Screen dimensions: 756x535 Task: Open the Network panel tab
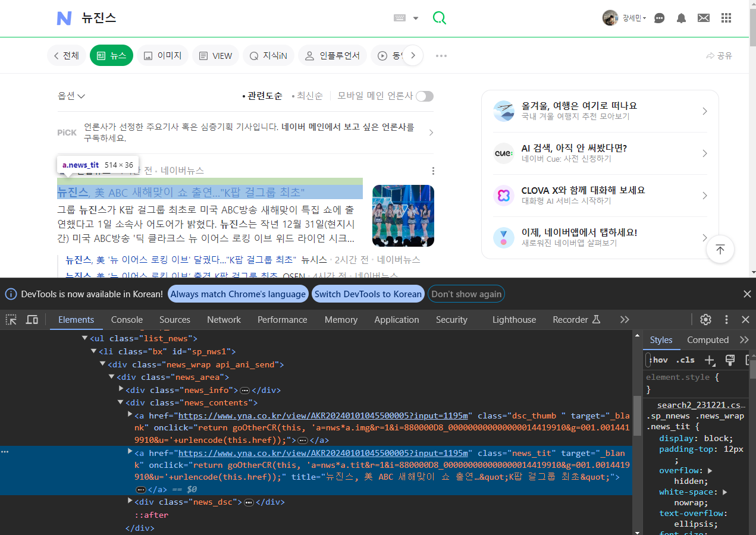[x=224, y=320]
